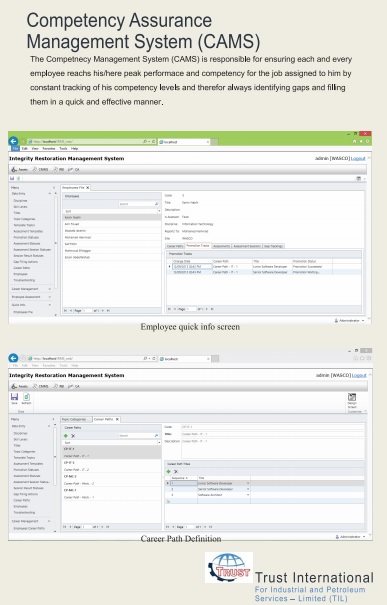This screenshot has width=387, height=605.
Task: Switch to Career Paths tab in employee details
Action: coord(175,246)
